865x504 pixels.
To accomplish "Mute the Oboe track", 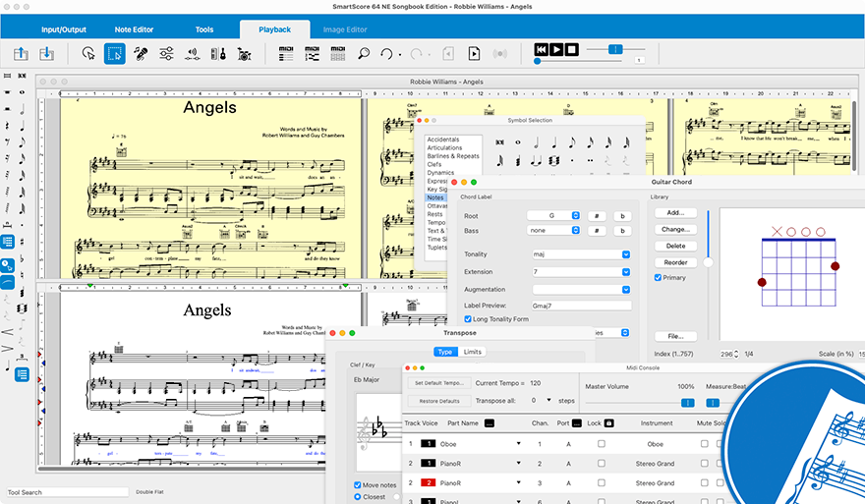I will 705,443.
